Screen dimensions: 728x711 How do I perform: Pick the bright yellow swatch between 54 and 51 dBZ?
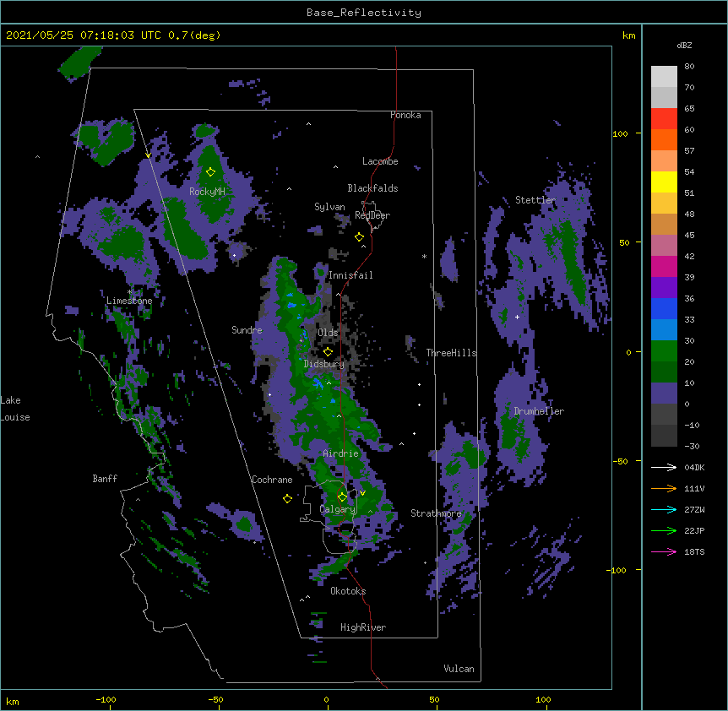coord(664,182)
